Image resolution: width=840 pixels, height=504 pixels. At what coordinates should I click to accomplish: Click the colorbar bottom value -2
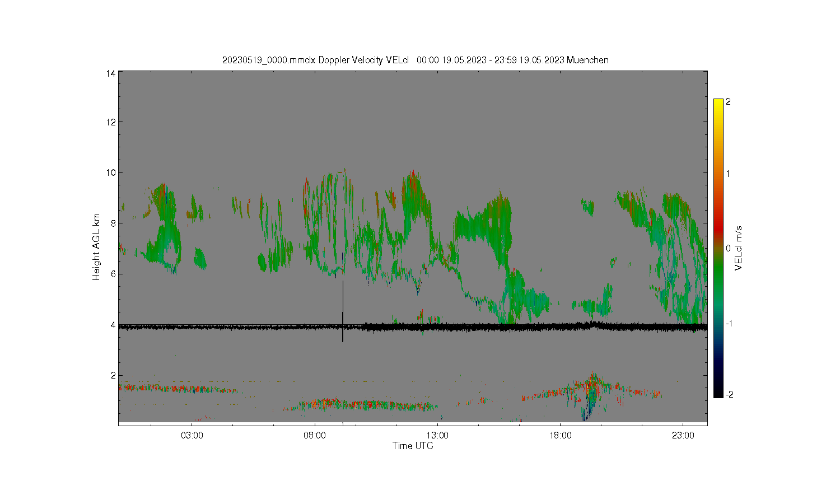click(x=729, y=395)
